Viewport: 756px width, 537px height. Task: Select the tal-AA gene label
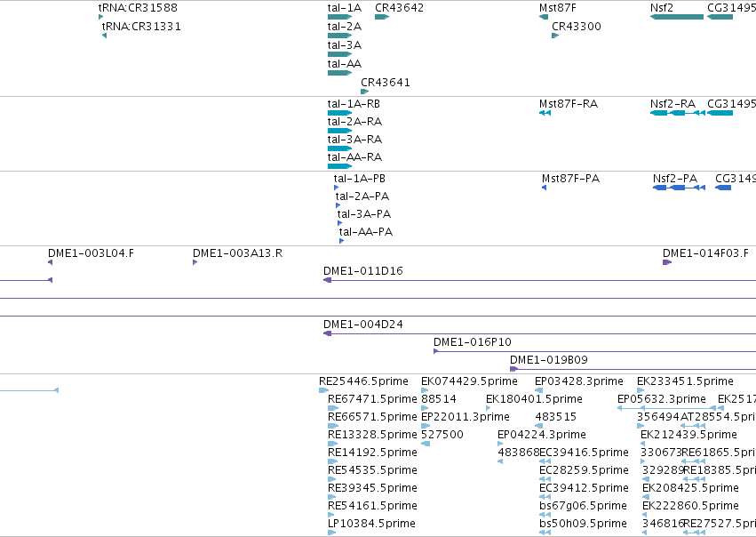345,64
